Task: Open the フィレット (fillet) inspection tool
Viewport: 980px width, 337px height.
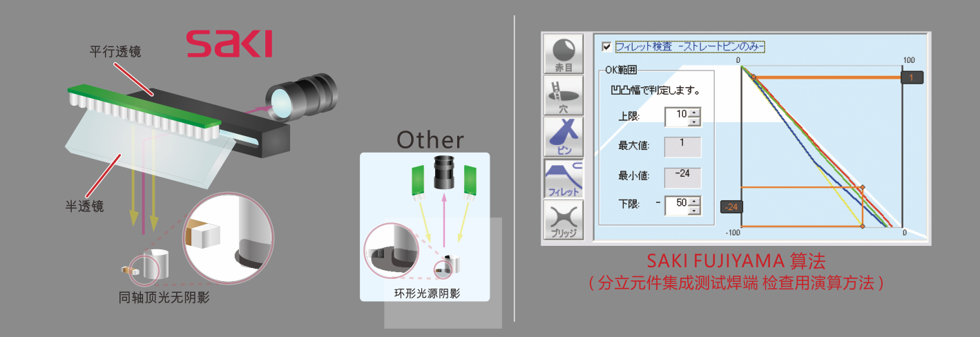Action: pyautogui.click(x=564, y=178)
